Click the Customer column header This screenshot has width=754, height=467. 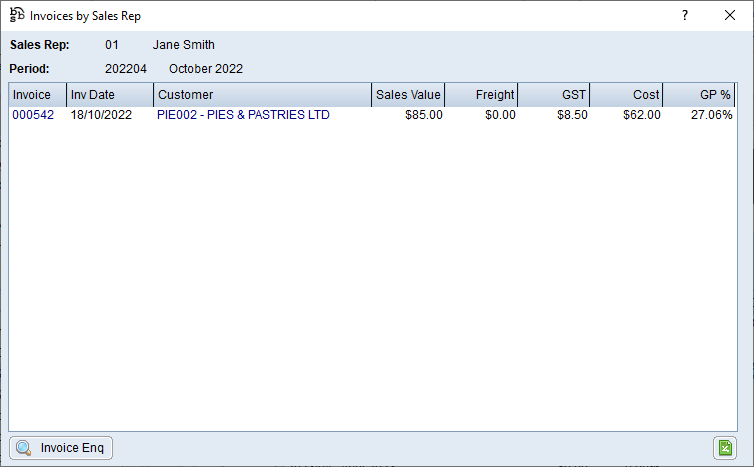[x=262, y=95]
